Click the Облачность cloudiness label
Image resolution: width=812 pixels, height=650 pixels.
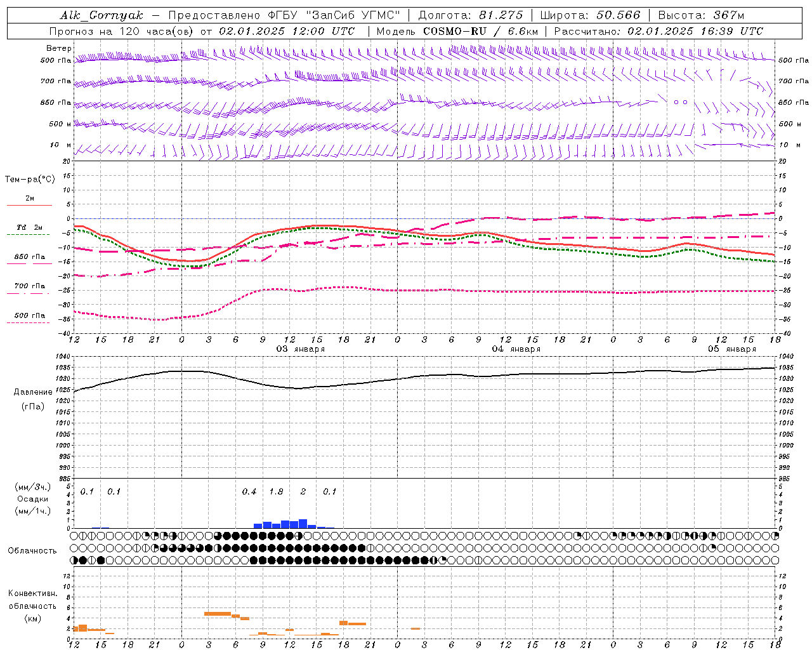[32, 551]
